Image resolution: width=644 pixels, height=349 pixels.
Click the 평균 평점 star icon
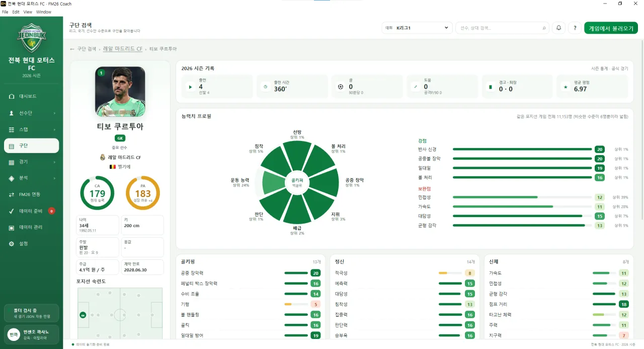pos(566,87)
